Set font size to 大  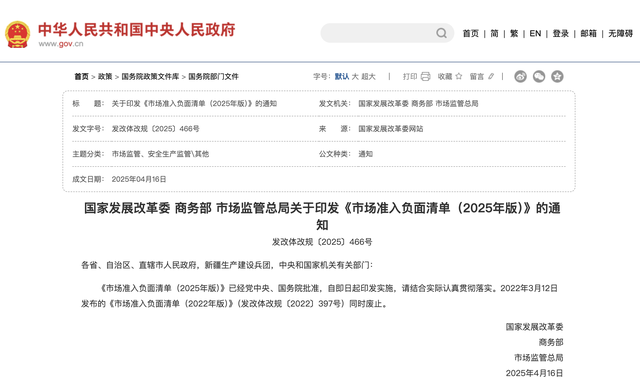tap(355, 76)
